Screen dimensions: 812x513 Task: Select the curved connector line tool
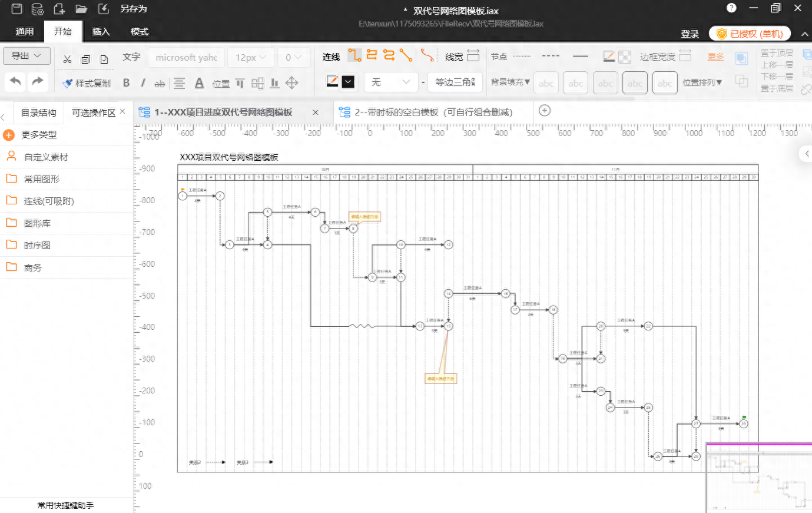click(427, 55)
